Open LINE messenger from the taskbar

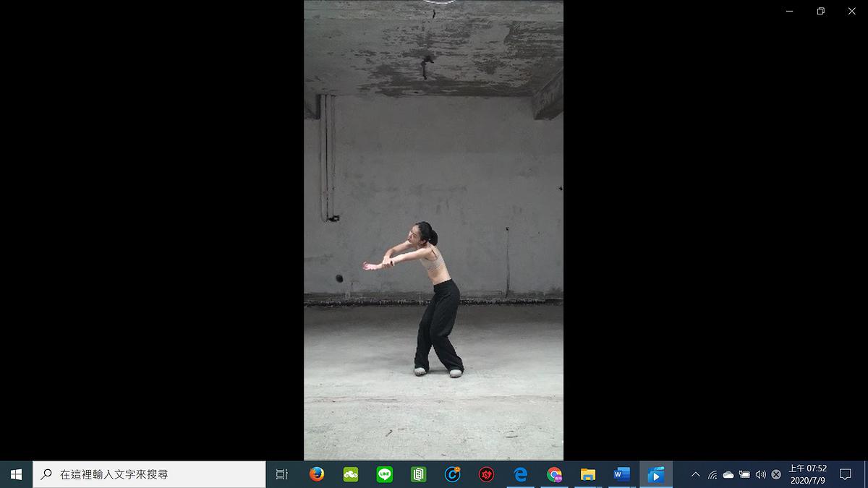pos(385,474)
